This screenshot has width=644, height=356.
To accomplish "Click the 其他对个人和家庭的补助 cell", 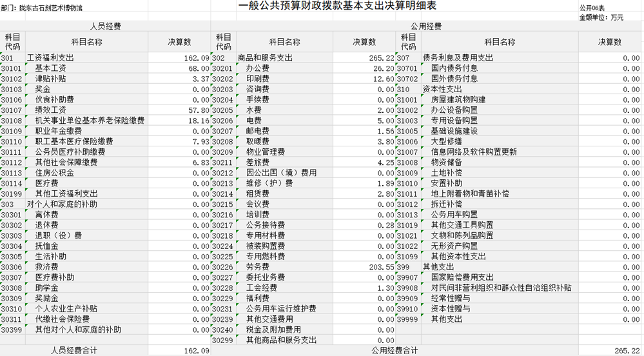I will click(86, 330).
